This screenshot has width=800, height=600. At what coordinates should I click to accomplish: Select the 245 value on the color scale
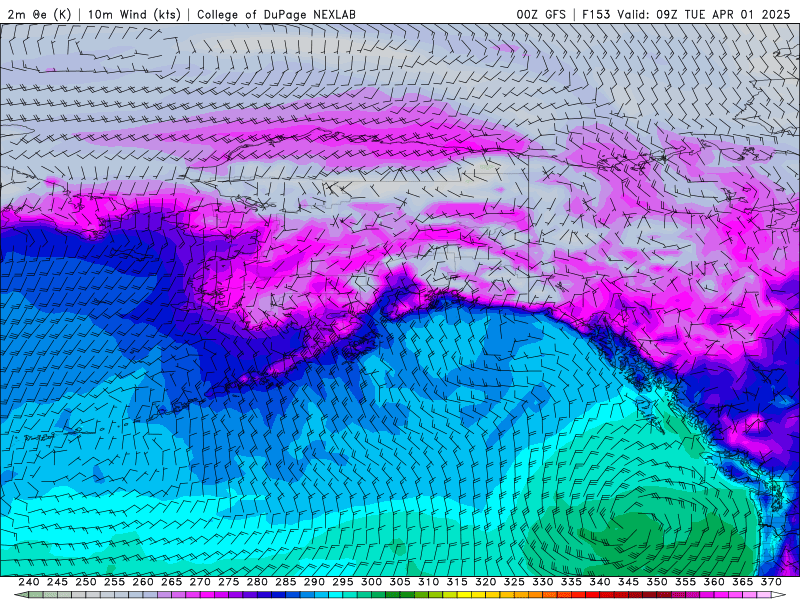[57, 582]
